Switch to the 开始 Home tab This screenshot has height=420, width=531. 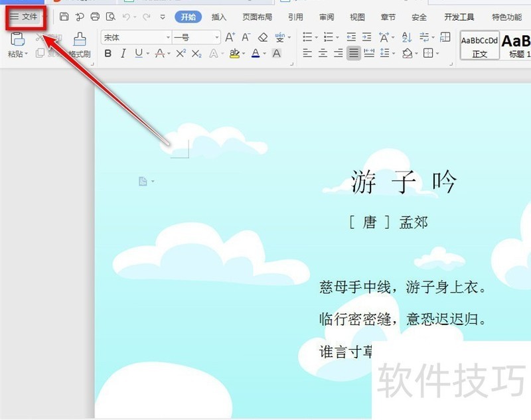(x=189, y=17)
